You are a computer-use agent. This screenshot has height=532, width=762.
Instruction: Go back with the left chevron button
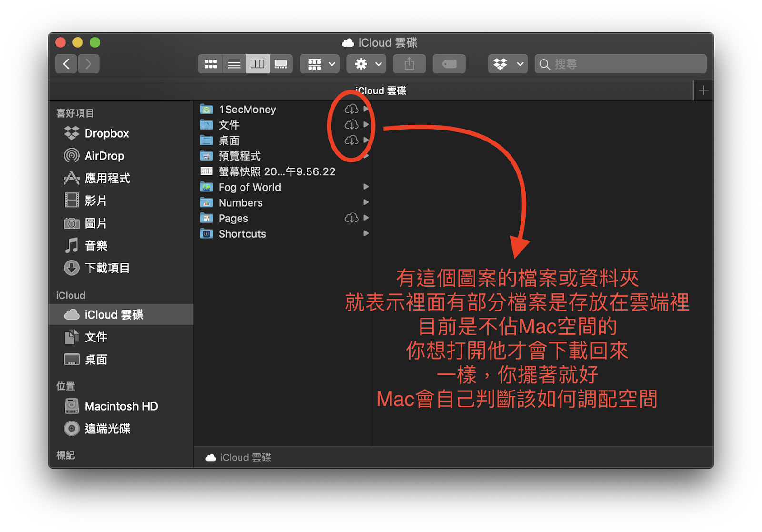click(66, 64)
